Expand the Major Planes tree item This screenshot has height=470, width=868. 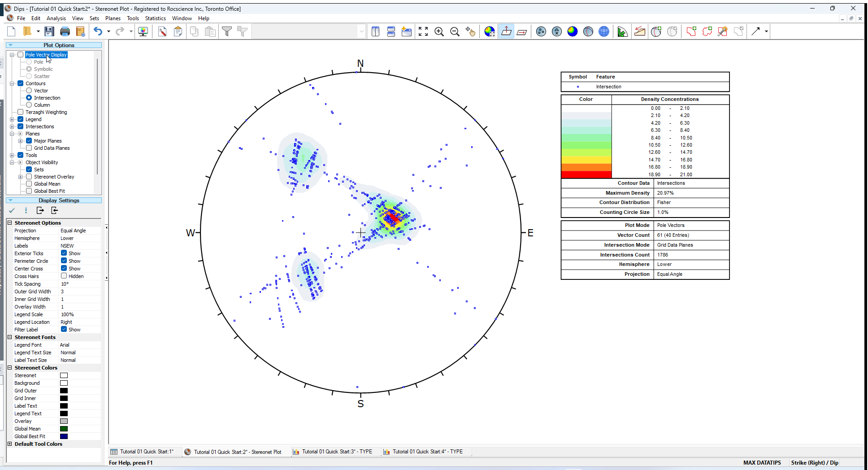21,140
